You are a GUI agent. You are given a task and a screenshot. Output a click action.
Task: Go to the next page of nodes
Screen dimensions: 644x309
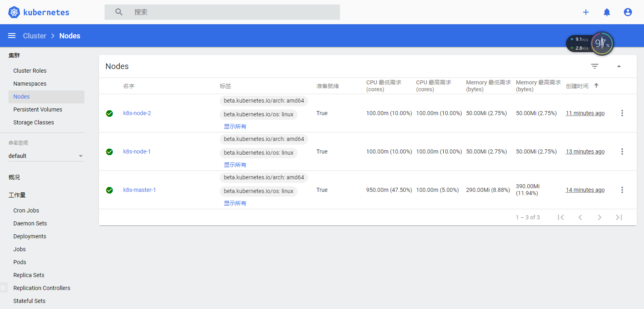[600, 217]
